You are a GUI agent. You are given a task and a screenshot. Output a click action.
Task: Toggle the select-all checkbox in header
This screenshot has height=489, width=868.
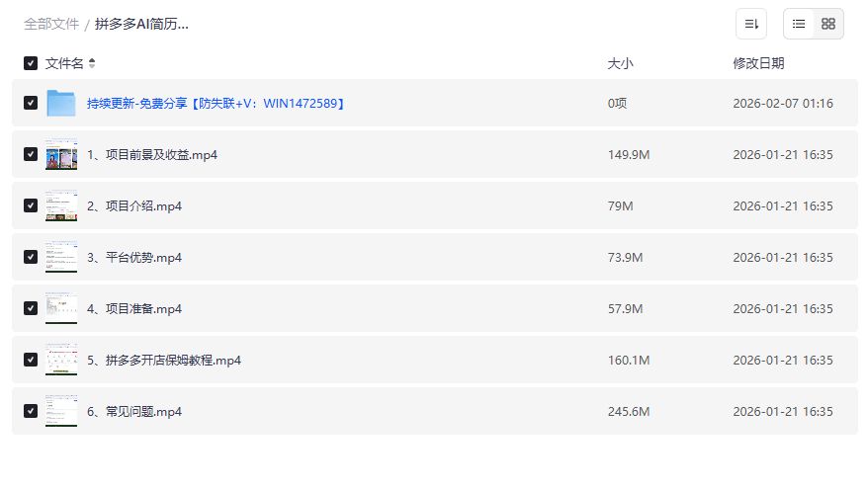point(31,63)
